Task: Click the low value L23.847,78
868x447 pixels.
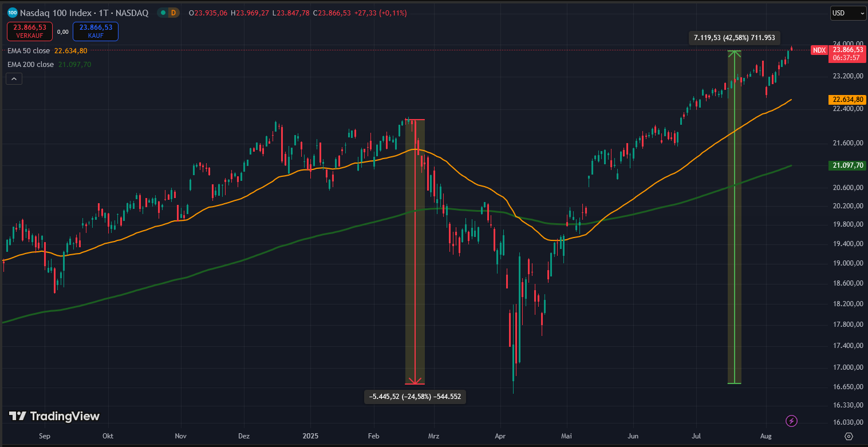Action: coord(291,13)
